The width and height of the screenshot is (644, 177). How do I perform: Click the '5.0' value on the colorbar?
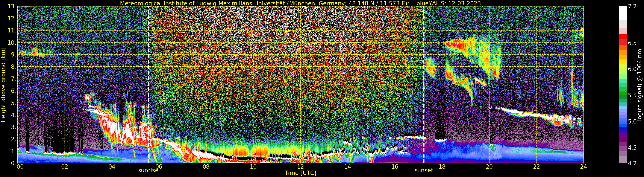pyautogui.click(x=632, y=121)
